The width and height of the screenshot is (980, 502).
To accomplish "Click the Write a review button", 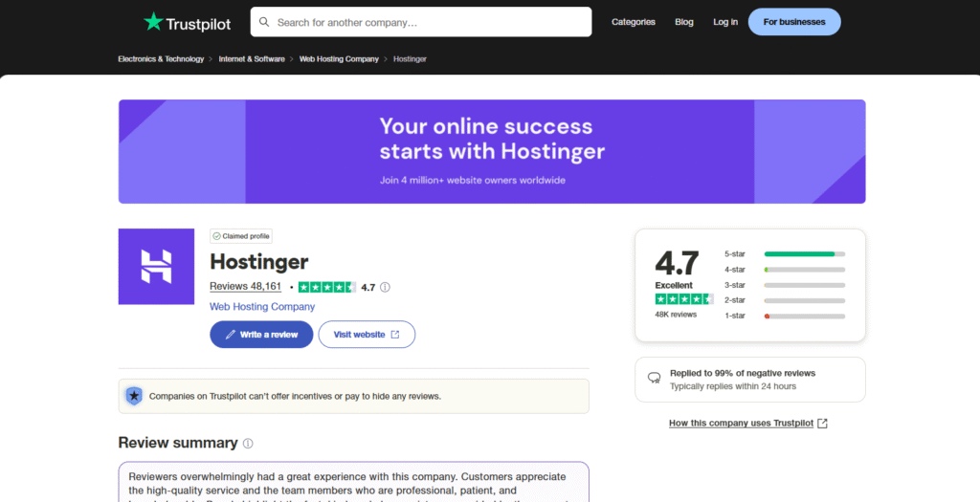I will coord(261,335).
